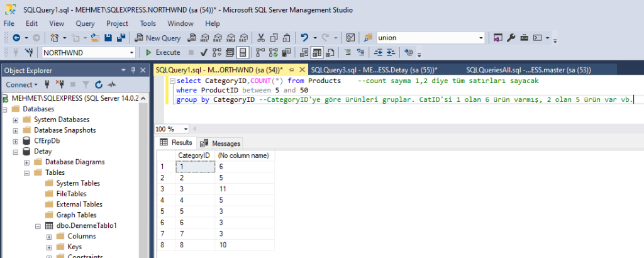Click the CategoryID column header
Viewport: 644px width, 258px height.
[195, 155]
